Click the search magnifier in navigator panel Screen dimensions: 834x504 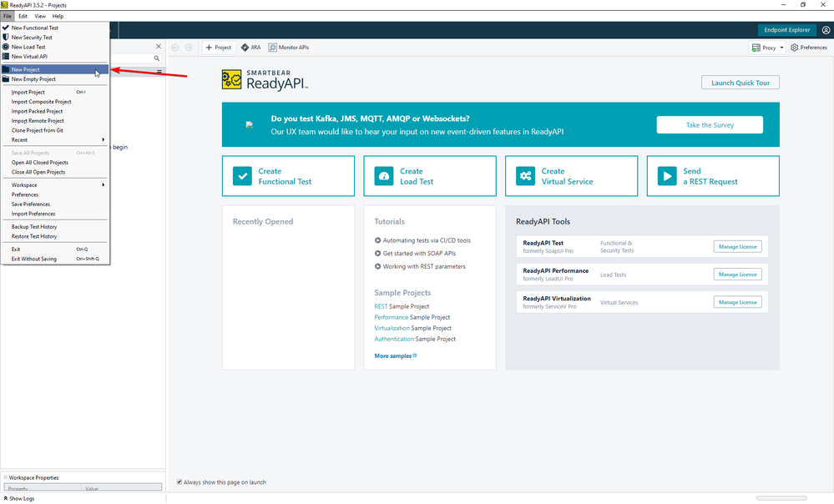tap(156, 58)
